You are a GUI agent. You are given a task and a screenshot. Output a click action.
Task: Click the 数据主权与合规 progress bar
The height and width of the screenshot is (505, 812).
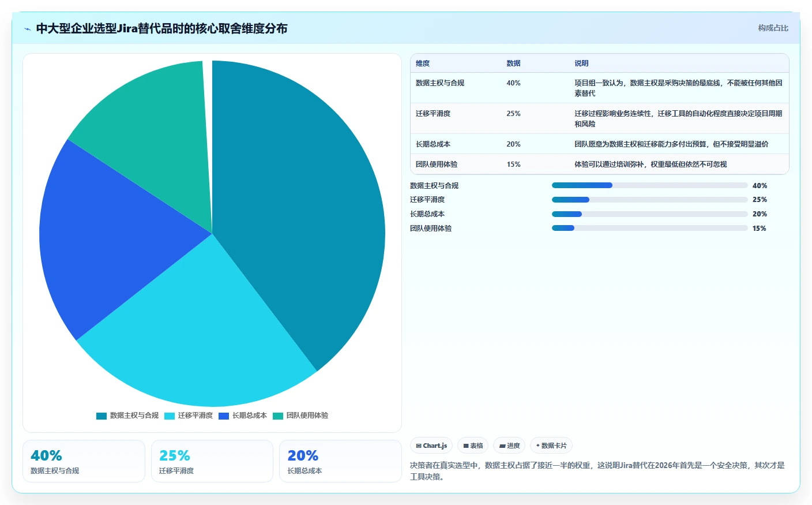[649, 185]
